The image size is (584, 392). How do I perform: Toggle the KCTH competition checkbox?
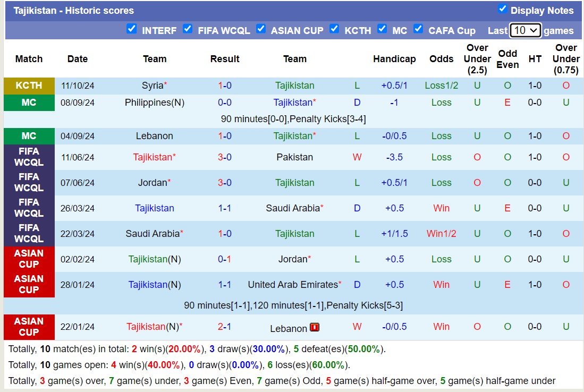(334, 29)
